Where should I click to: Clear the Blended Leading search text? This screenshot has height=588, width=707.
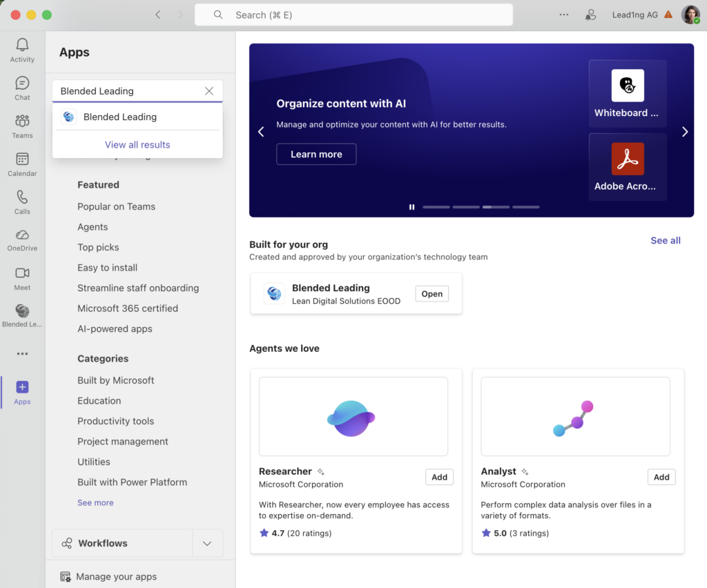coord(209,91)
